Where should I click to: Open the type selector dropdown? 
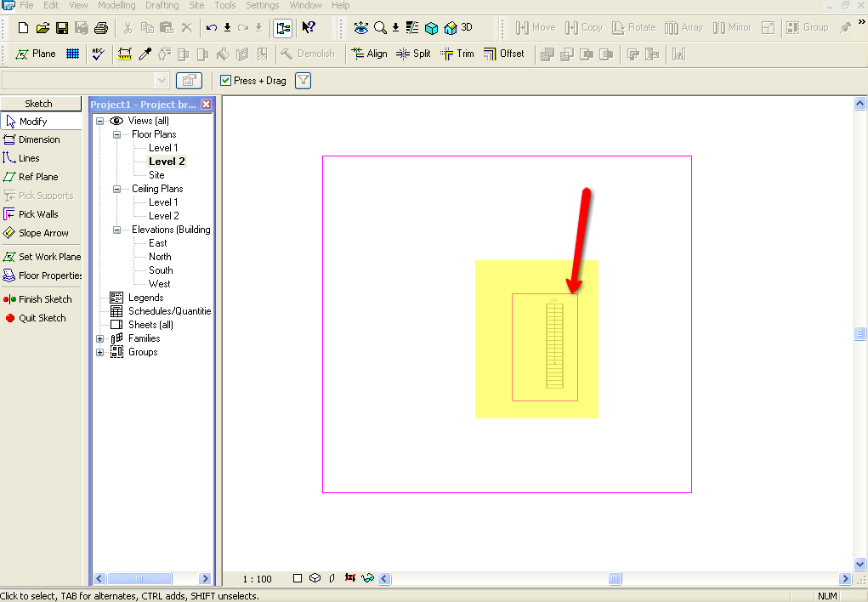(x=162, y=81)
